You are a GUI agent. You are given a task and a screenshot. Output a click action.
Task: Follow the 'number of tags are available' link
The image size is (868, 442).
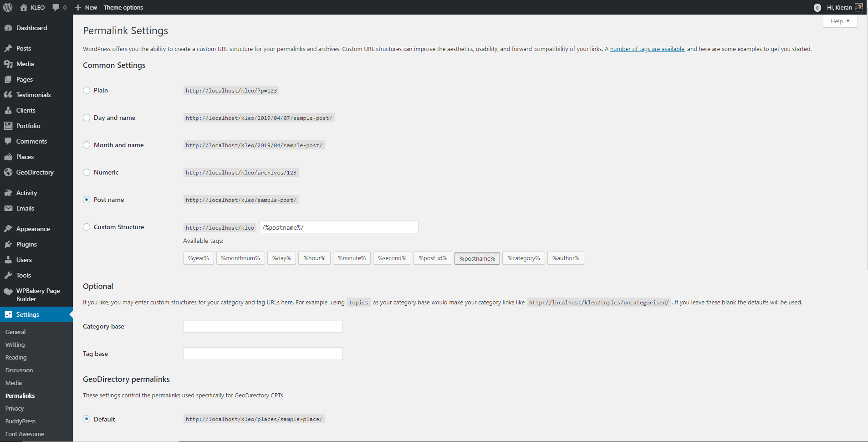tap(647, 49)
